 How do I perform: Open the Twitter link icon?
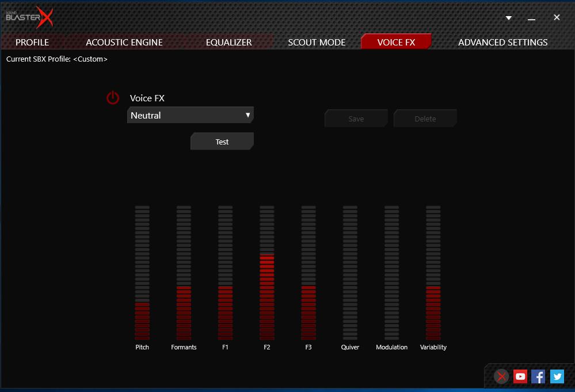point(557,376)
